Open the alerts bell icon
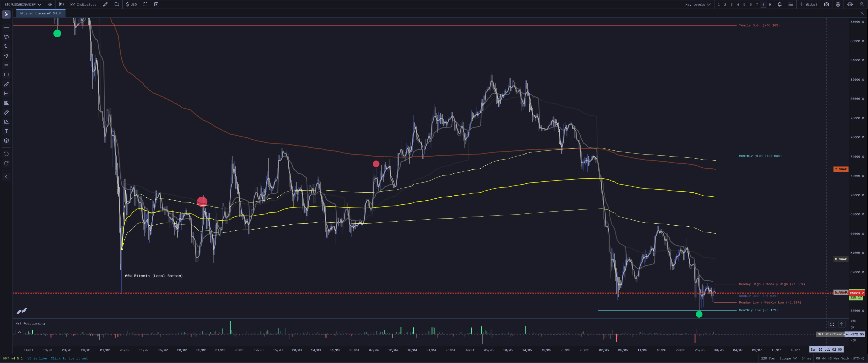This screenshot has width=868, height=363. (779, 4)
